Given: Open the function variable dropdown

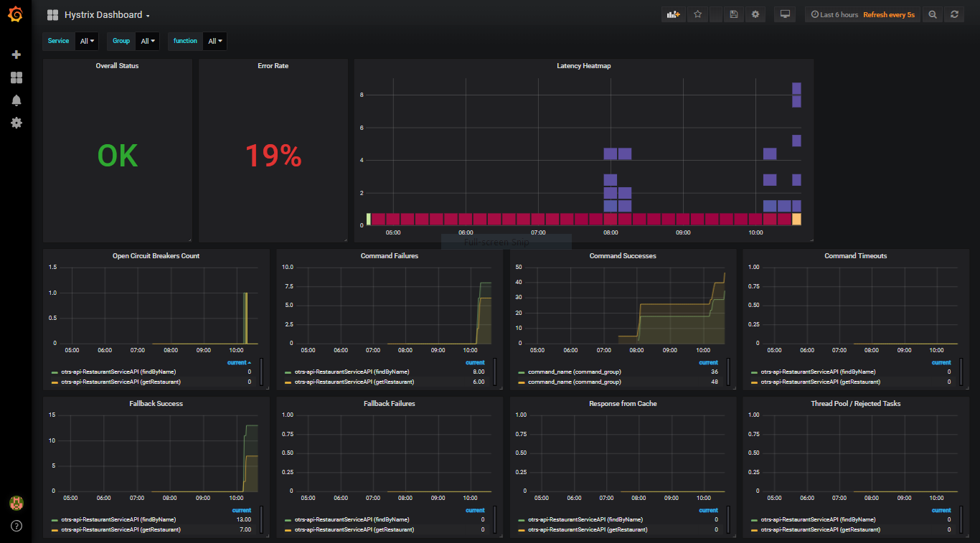Looking at the screenshot, I should 215,42.
